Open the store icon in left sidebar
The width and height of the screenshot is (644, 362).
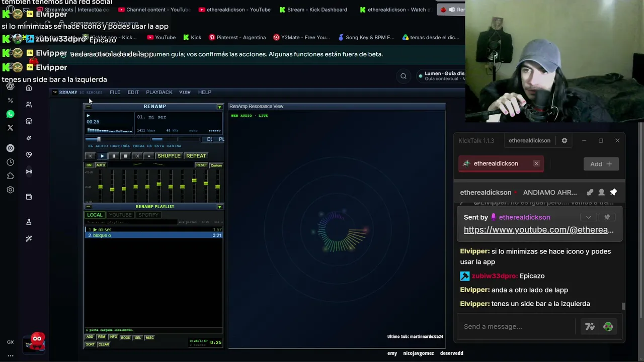[x=29, y=121]
